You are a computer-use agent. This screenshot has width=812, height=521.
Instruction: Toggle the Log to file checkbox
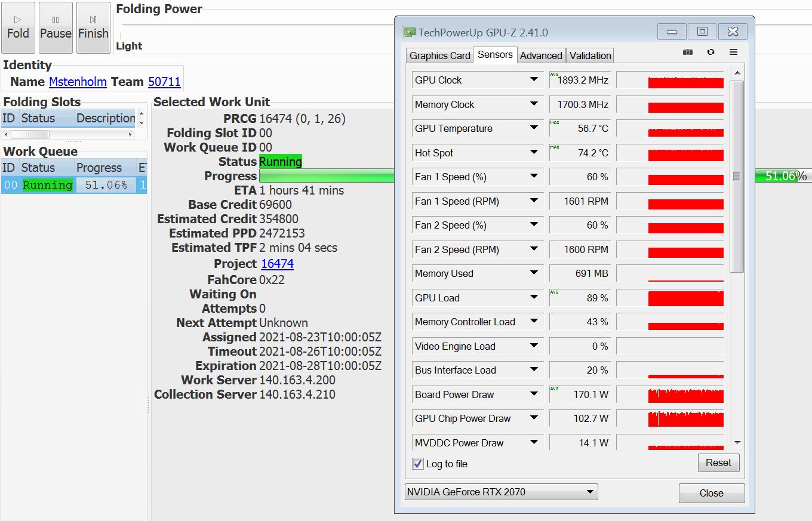(418, 464)
